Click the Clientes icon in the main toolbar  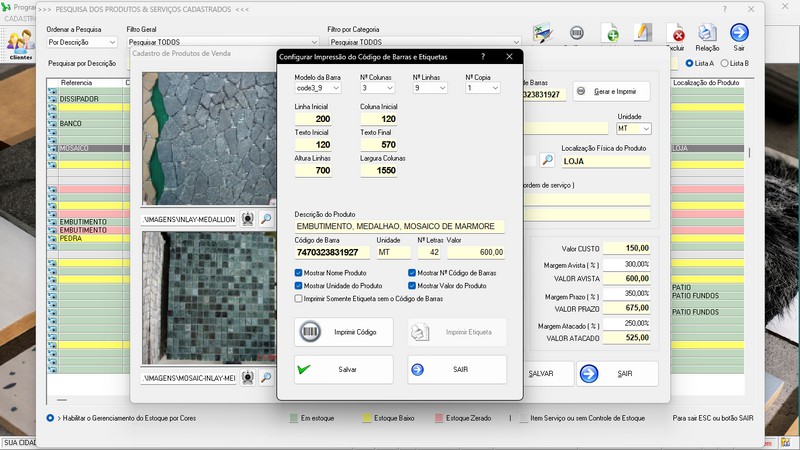(x=20, y=44)
